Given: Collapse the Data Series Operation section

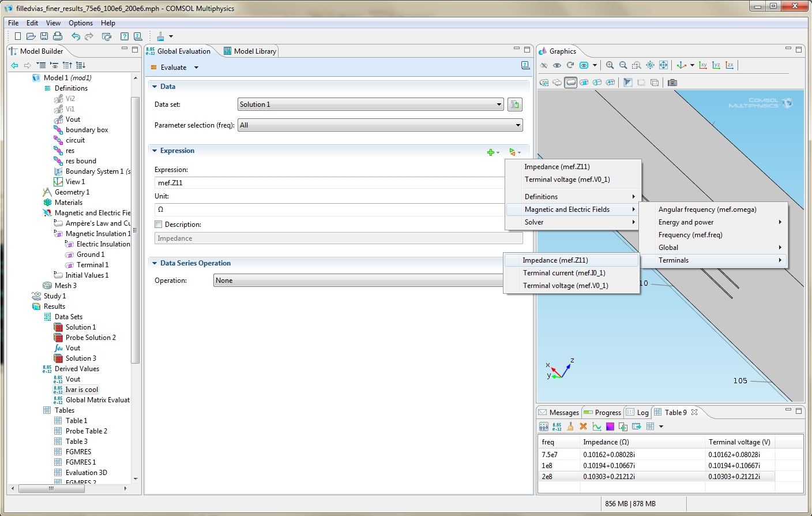Looking at the screenshot, I should (x=155, y=263).
